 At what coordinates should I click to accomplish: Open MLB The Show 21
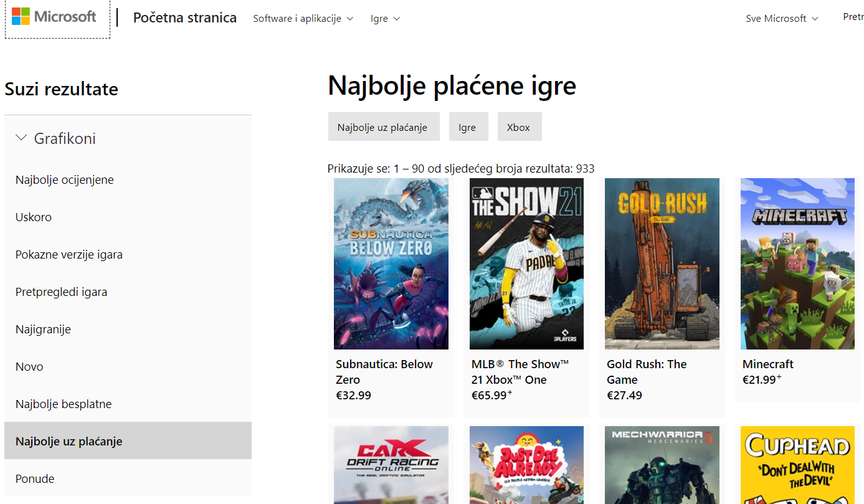coord(526,263)
